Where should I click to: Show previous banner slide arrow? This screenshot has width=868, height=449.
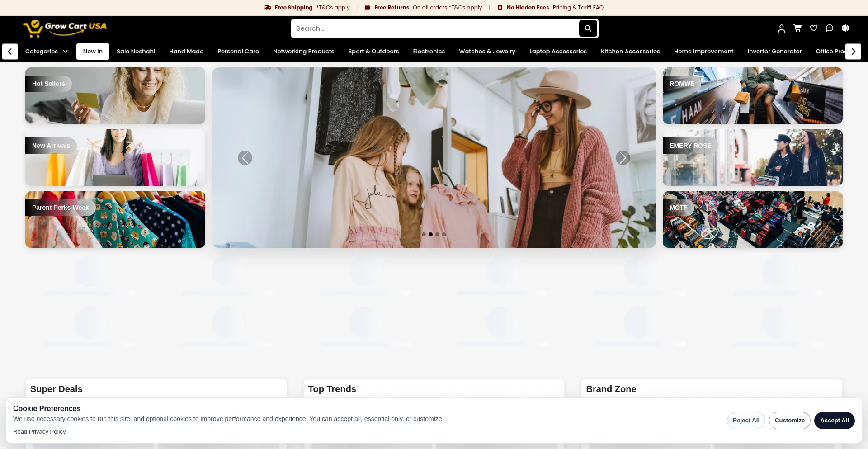pyautogui.click(x=245, y=158)
